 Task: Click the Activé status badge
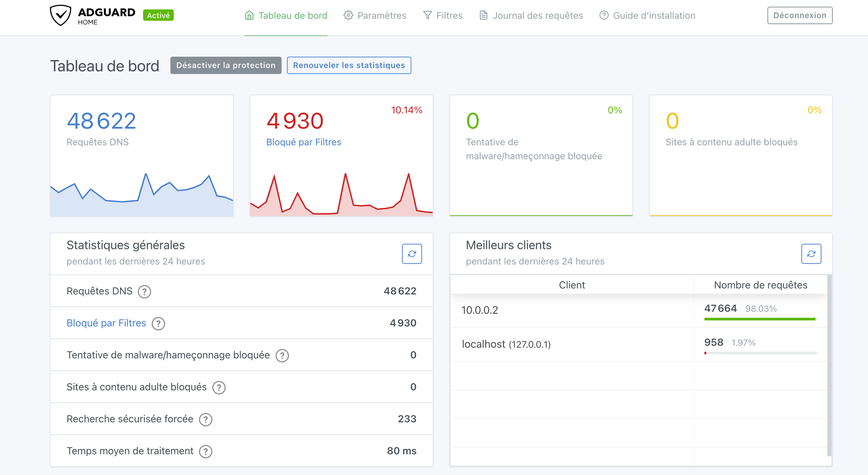(x=158, y=15)
